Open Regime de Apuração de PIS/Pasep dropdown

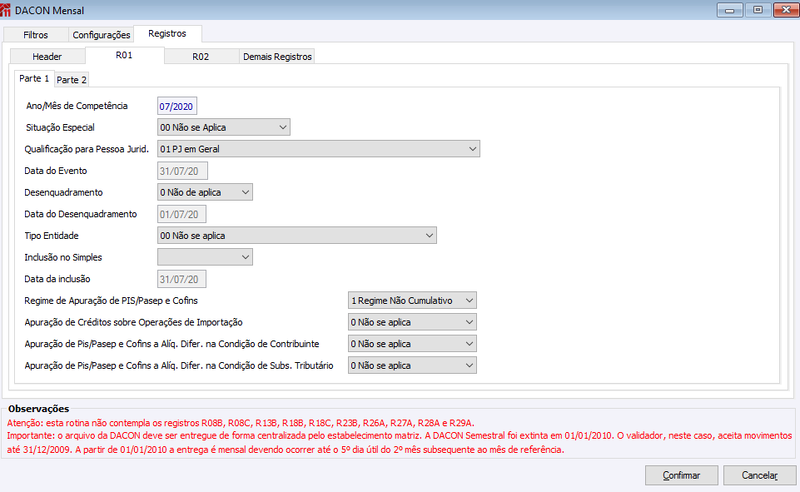click(412, 301)
